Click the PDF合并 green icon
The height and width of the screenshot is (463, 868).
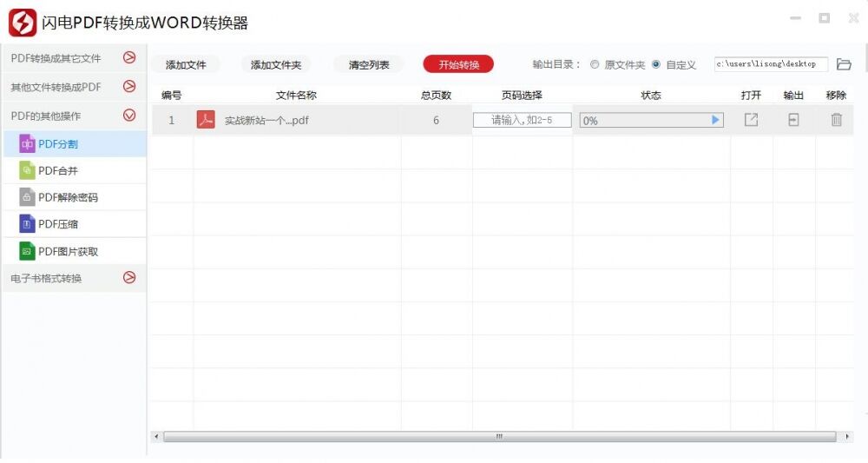click(27, 170)
